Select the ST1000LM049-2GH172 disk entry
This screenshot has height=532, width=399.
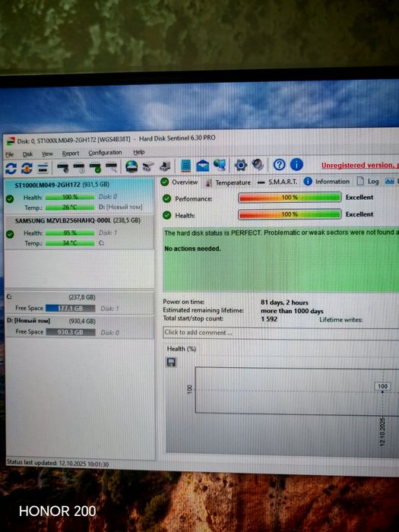point(79,196)
